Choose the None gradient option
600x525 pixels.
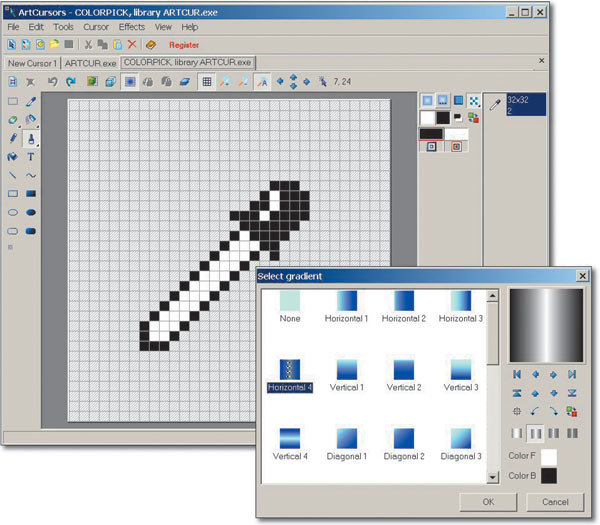coord(290,307)
